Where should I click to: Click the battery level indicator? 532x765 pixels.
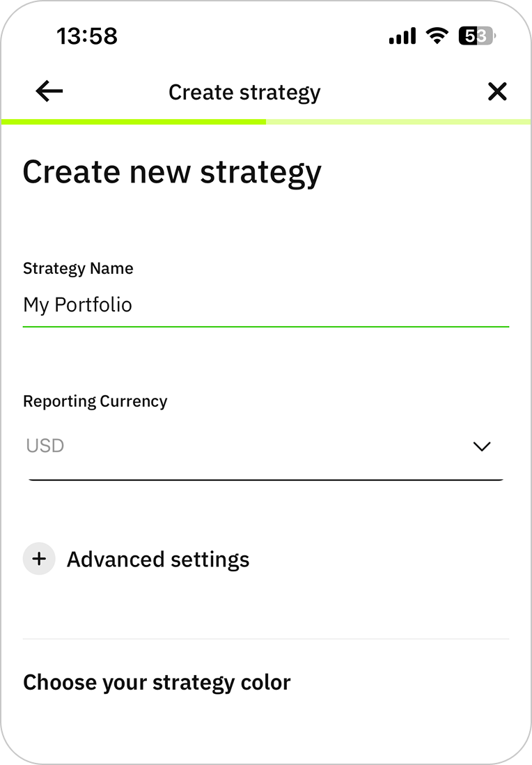click(476, 36)
